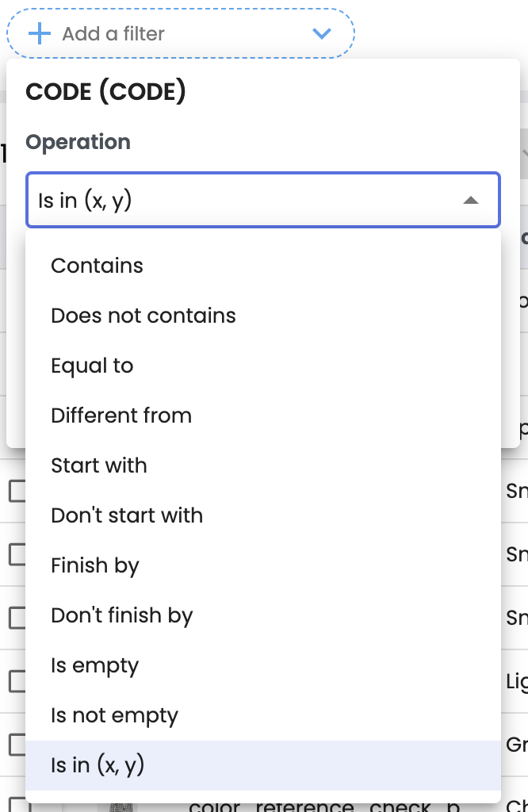528x812 pixels.
Task: Select Equal to from the list
Action: 92,366
